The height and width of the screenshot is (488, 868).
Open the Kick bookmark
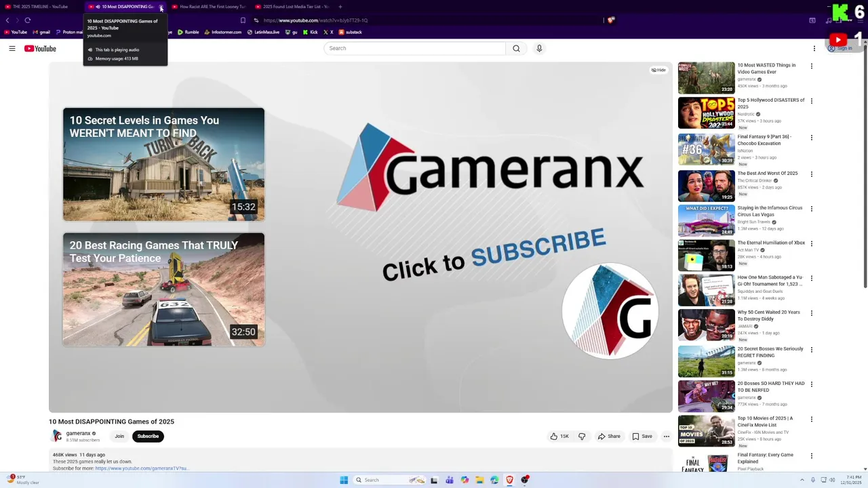(310, 32)
